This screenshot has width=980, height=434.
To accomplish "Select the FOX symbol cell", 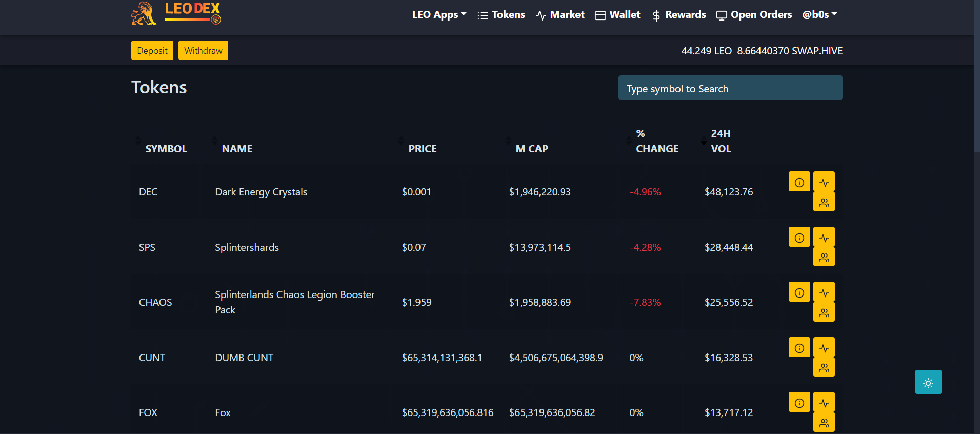I will 148,412.
